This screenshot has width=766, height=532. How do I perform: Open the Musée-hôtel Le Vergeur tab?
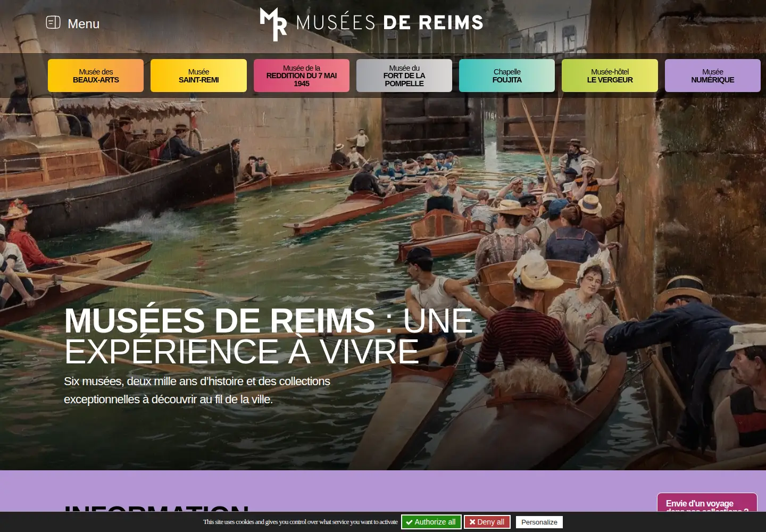point(610,76)
